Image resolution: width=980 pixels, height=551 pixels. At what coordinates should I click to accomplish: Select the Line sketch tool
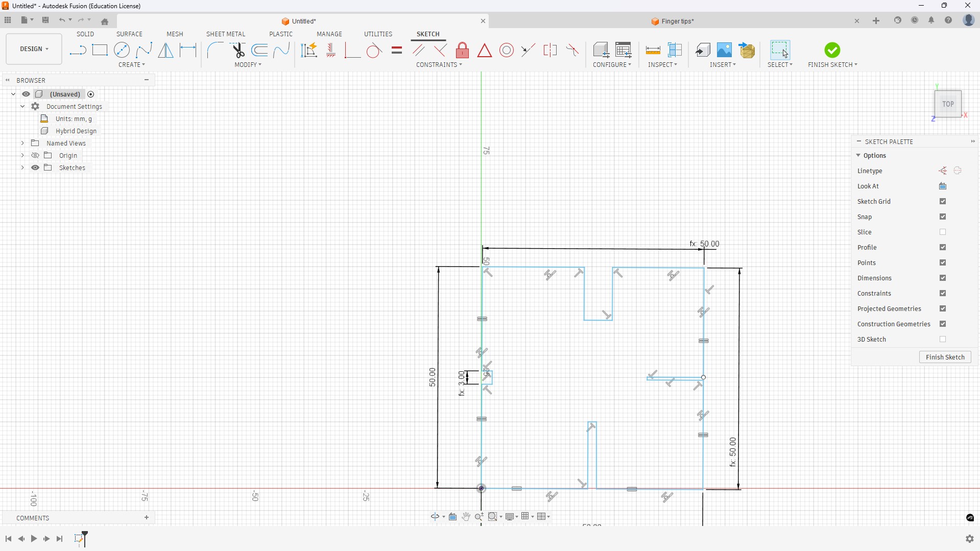coord(78,50)
